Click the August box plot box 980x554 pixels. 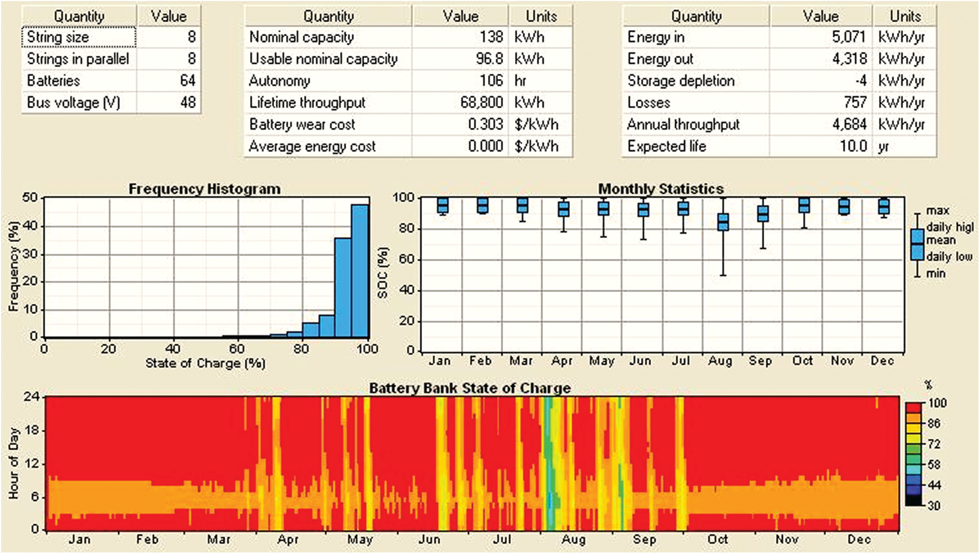(723, 222)
